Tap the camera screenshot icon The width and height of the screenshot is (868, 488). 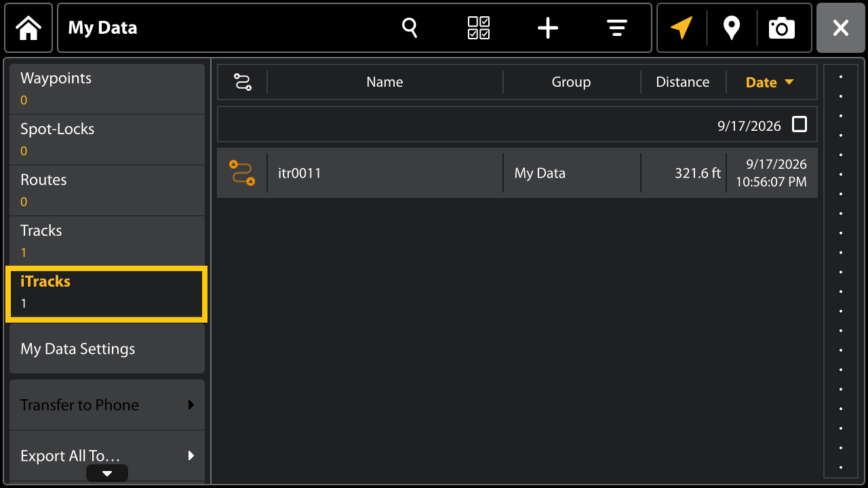click(781, 28)
